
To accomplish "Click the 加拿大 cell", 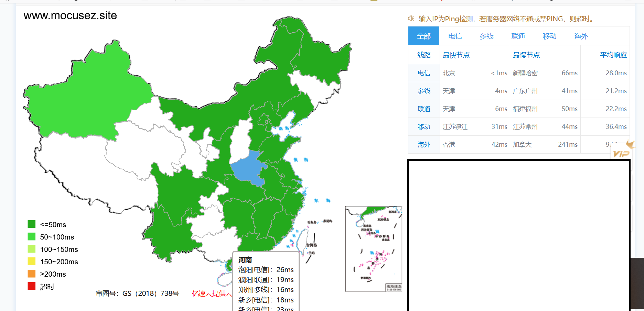I will [x=522, y=144].
